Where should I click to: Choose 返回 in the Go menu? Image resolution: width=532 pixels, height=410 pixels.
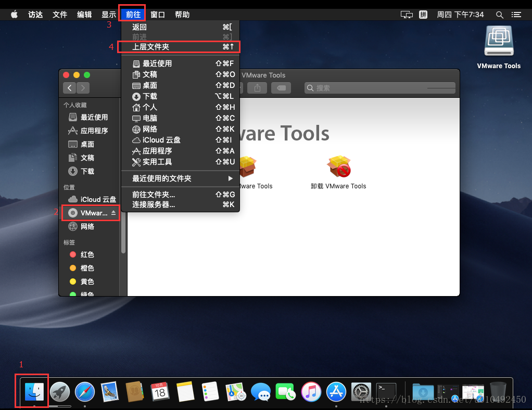click(x=181, y=27)
